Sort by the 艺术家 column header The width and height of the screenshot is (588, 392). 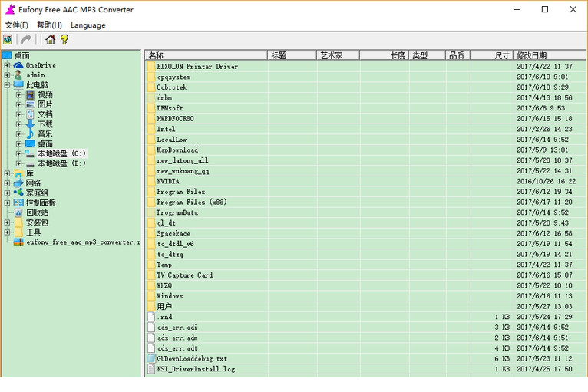click(x=339, y=55)
